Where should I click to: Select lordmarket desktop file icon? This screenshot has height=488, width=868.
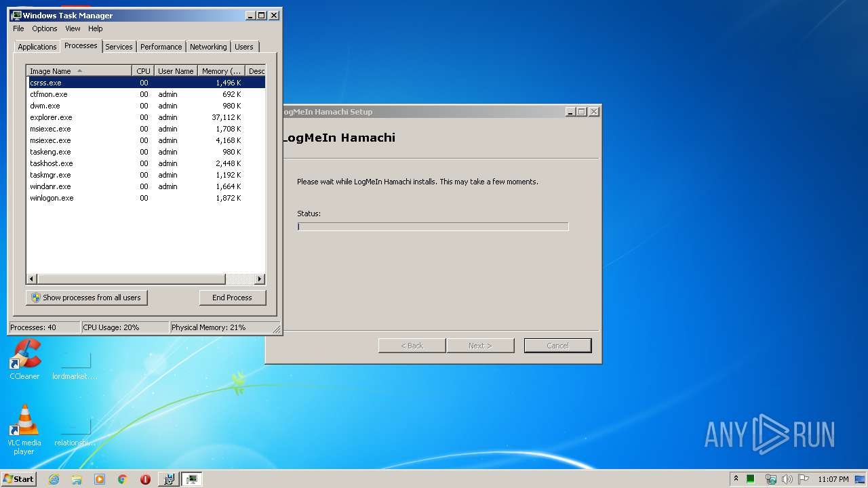(x=75, y=365)
